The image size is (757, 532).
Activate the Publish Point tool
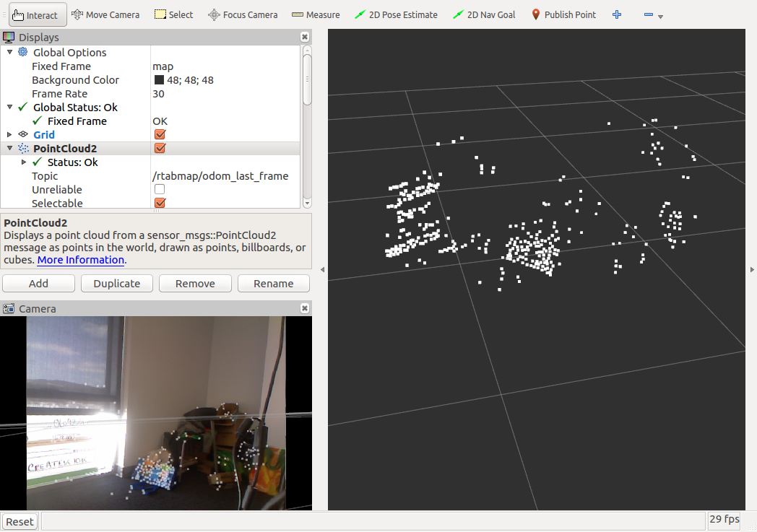[x=563, y=14]
